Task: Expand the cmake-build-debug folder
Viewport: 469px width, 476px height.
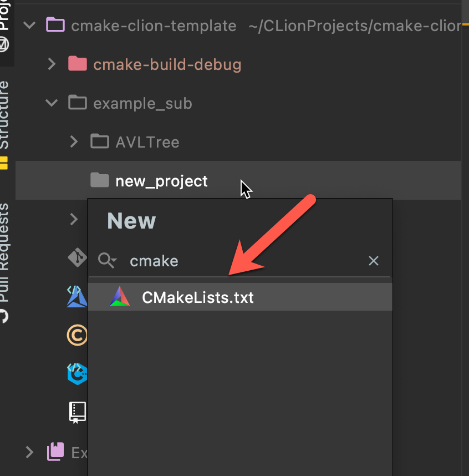Action: click(52, 64)
